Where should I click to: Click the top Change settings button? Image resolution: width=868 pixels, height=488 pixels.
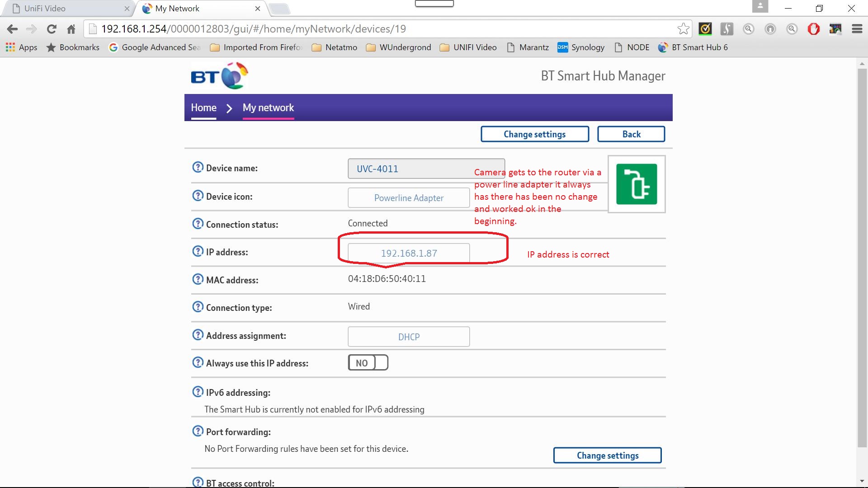click(x=535, y=134)
